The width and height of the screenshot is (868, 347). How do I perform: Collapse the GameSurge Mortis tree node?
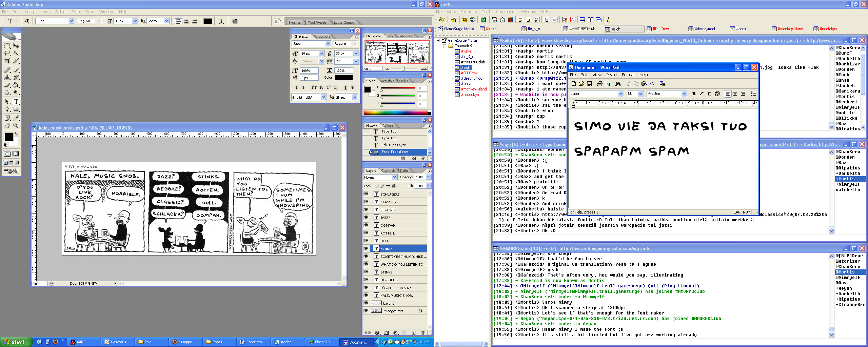[x=438, y=40]
